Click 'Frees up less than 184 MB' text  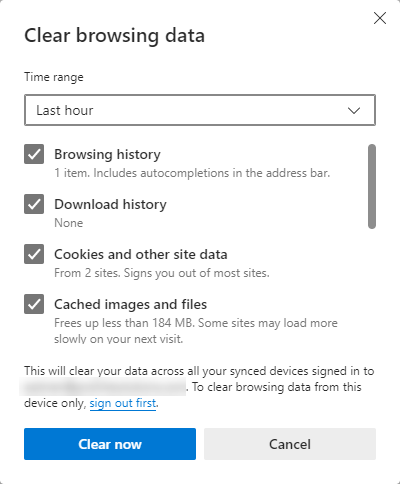point(196,331)
